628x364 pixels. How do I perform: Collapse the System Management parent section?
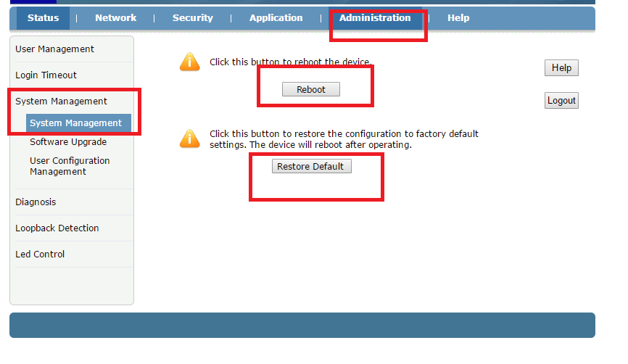(61, 102)
